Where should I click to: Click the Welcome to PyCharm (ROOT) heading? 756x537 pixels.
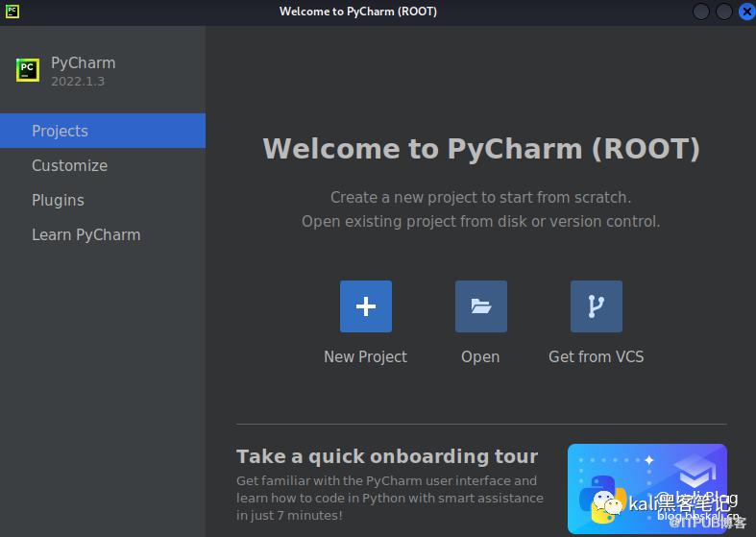[x=481, y=149]
